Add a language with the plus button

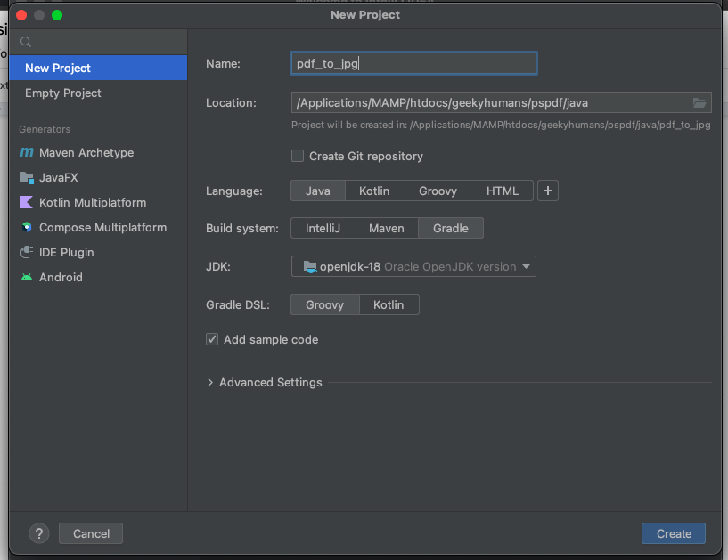(x=547, y=191)
